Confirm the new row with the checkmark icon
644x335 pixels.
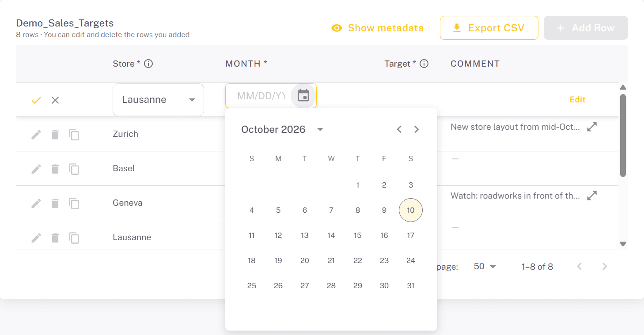tap(36, 100)
